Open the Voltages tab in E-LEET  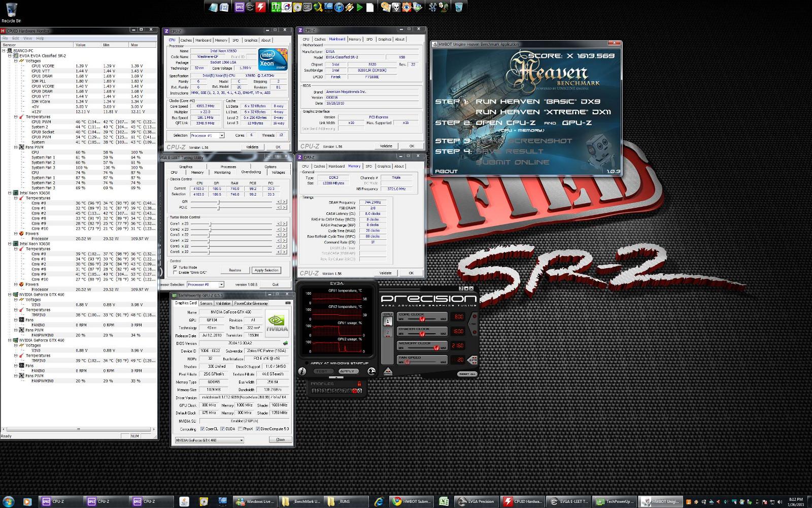(278, 172)
